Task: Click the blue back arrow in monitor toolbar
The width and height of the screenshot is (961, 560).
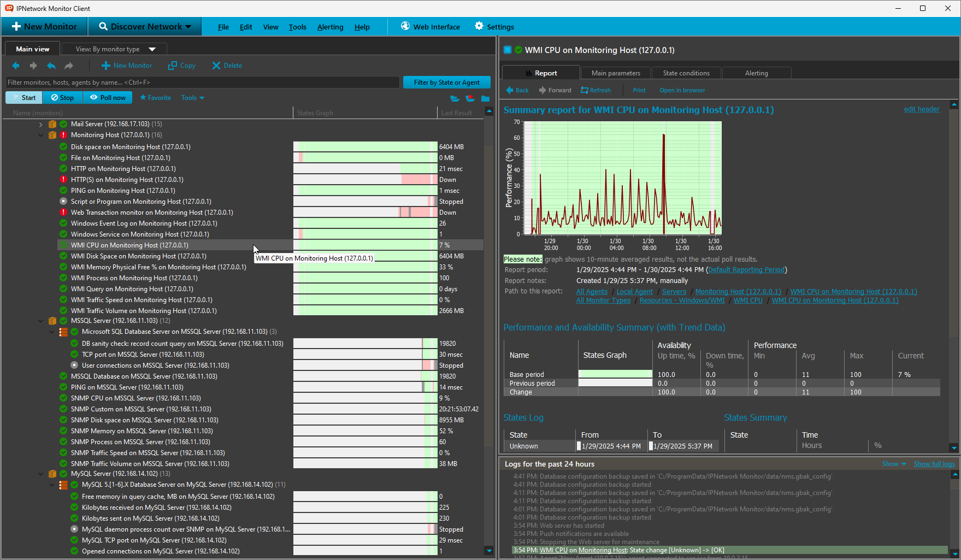Action: (x=16, y=66)
